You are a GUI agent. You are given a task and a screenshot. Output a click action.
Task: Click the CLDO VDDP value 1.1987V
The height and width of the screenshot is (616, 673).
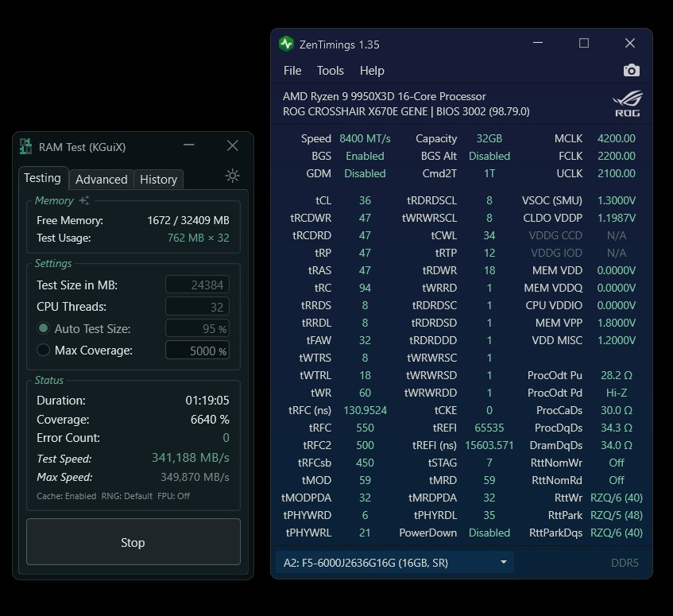tap(616, 218)
